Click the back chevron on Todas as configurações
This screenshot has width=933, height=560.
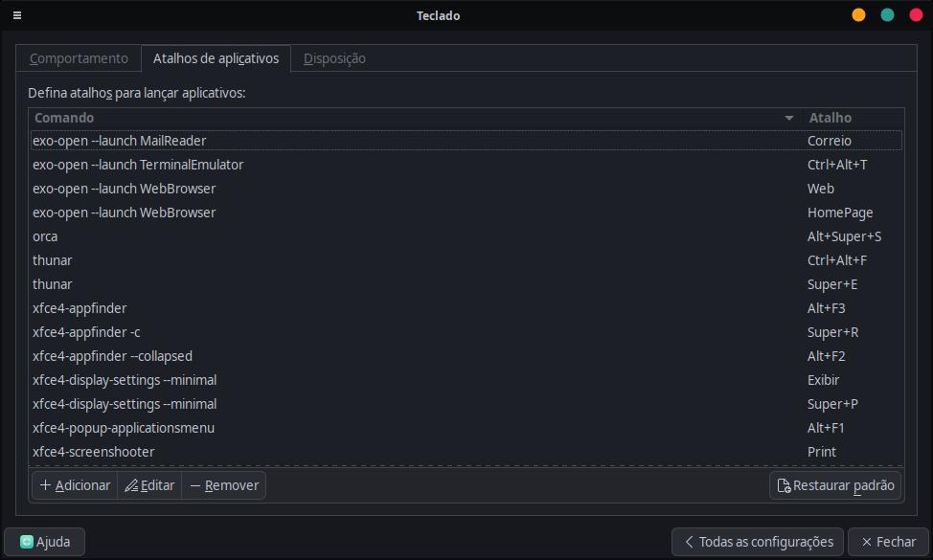coord(688,542)
